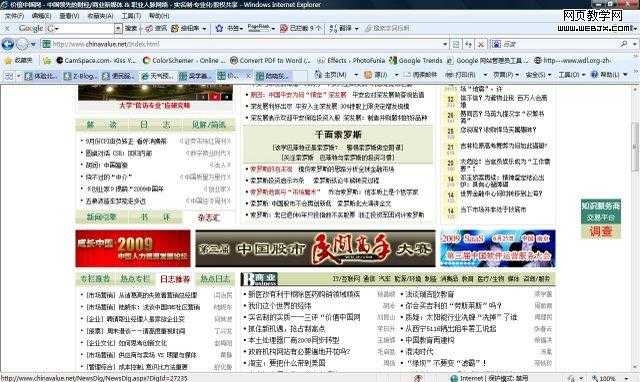Switch to the 天气预 browser tab
Image resolution: width=640 pixels, height=382 pixels.
[x=157, y=76]
